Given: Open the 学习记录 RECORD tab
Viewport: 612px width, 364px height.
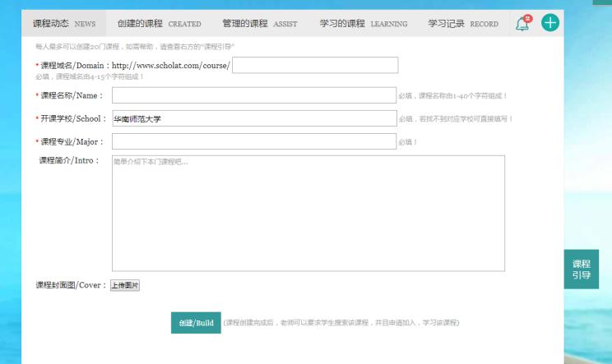Looking at the screenshot, I should pyautogui.click(x=463, y=24).
